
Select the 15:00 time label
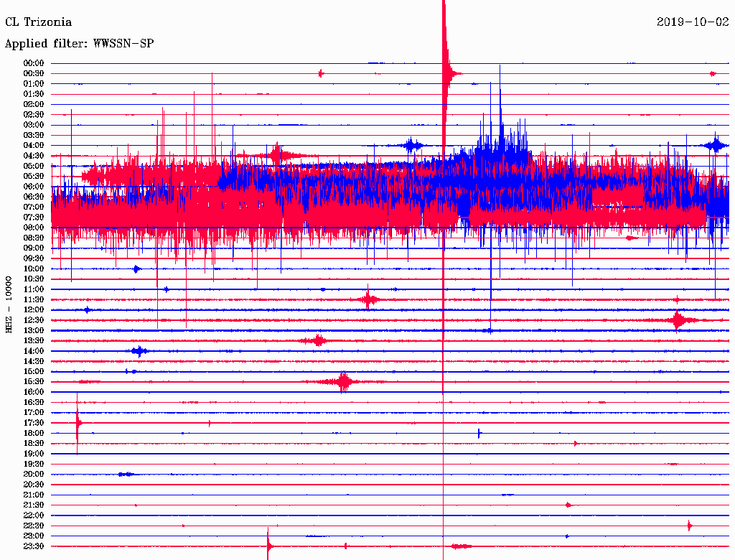34,371
